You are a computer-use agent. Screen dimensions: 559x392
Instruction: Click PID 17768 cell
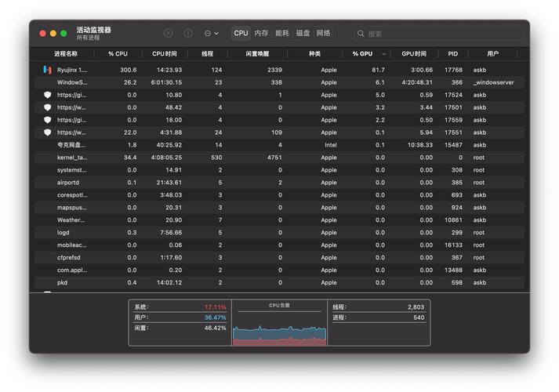coord(453,70)
